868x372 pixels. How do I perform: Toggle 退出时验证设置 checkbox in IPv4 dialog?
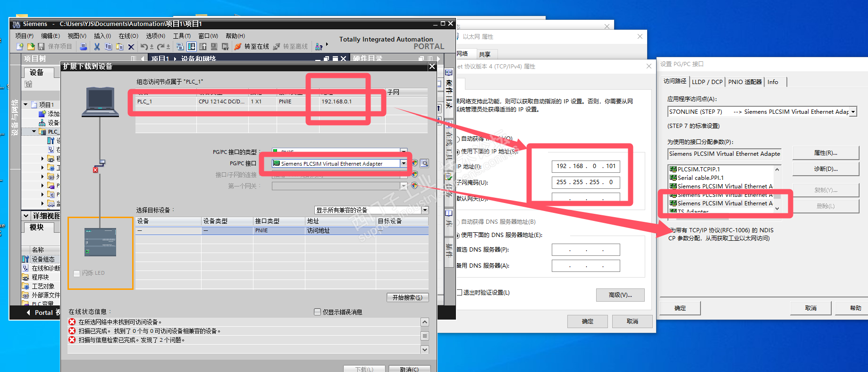pos(459,293)
